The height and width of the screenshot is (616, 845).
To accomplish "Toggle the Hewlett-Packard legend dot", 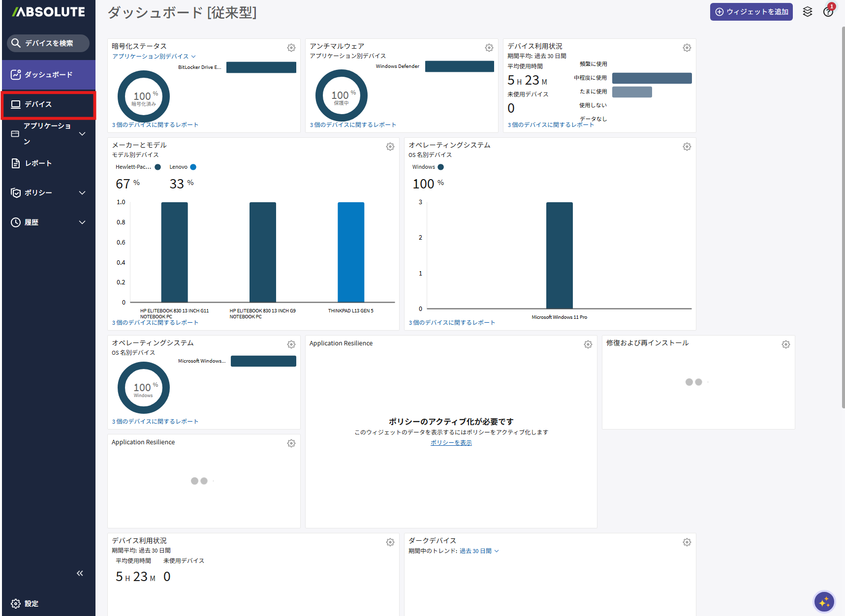I will point(157,167).
